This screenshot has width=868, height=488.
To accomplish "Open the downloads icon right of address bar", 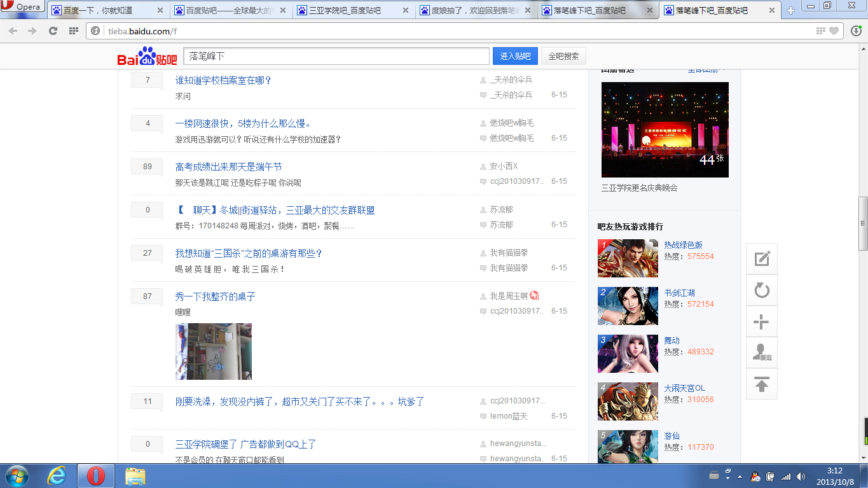I will [856, 31].
